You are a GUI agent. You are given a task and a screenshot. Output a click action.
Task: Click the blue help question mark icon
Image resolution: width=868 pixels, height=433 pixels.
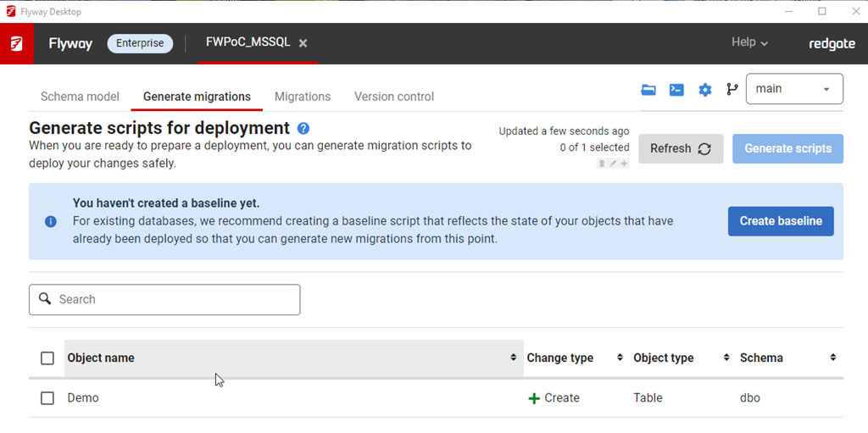click(303, 129)
